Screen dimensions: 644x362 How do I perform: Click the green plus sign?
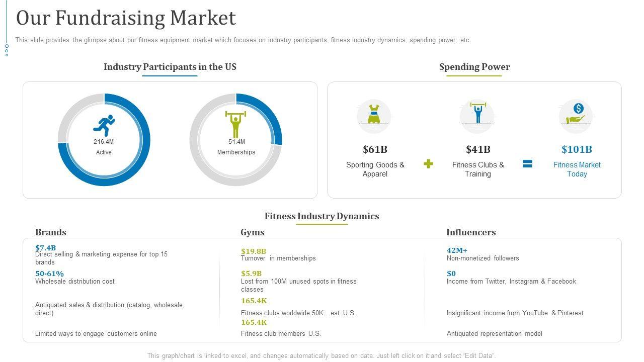point(428,164)
